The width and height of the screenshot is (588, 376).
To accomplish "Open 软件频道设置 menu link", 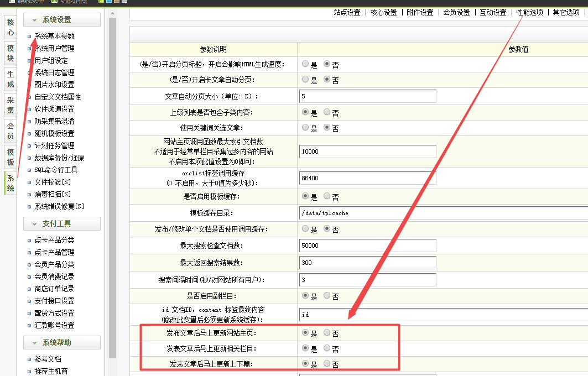I will (54, 109).
